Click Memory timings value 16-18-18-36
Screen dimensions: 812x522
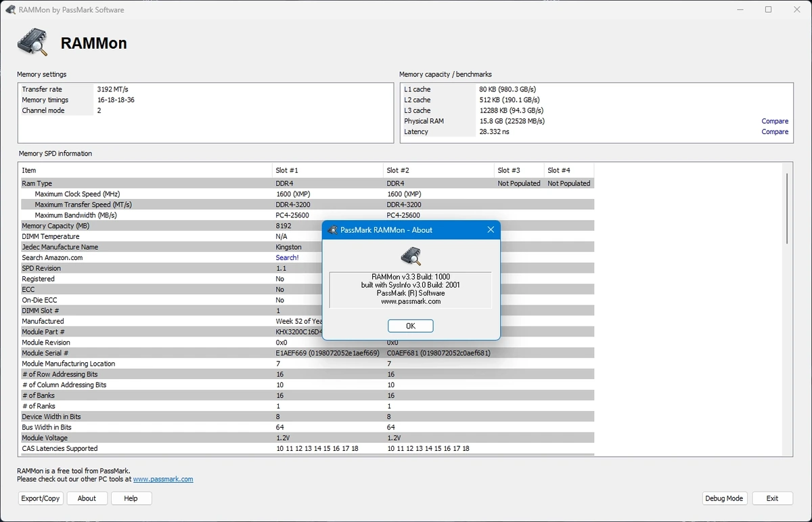click(x=116, y=100)
